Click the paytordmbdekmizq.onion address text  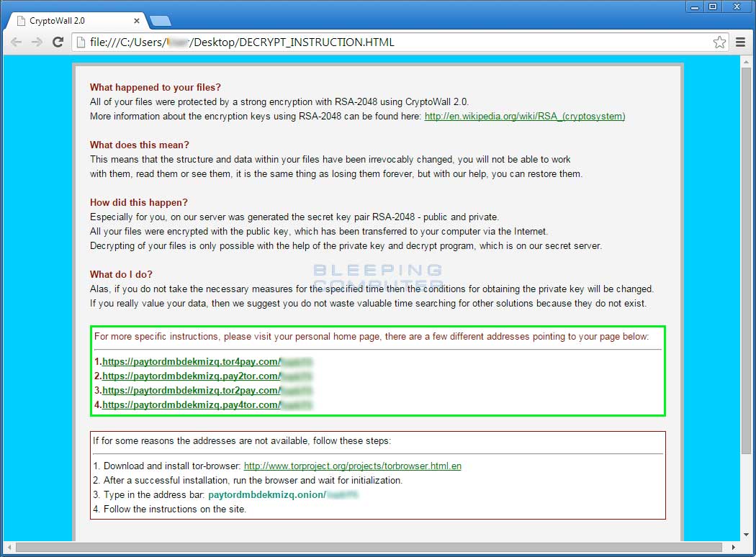click(268, 495)
